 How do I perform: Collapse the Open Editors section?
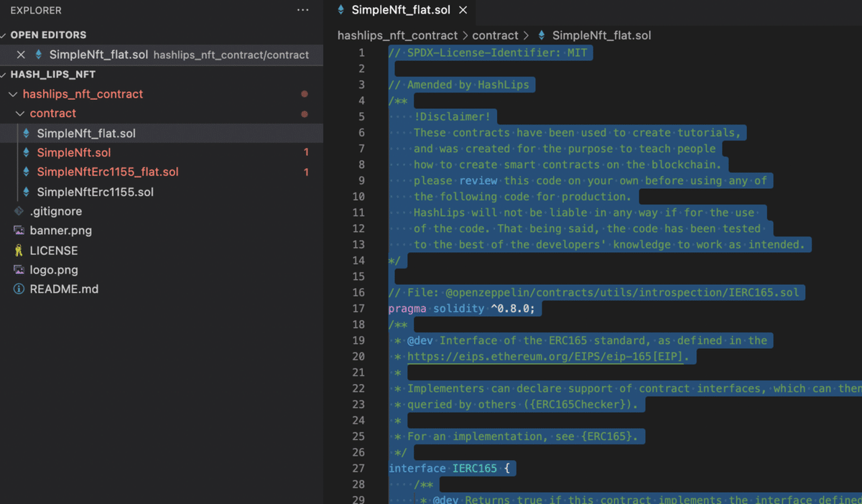coord(4,35)
